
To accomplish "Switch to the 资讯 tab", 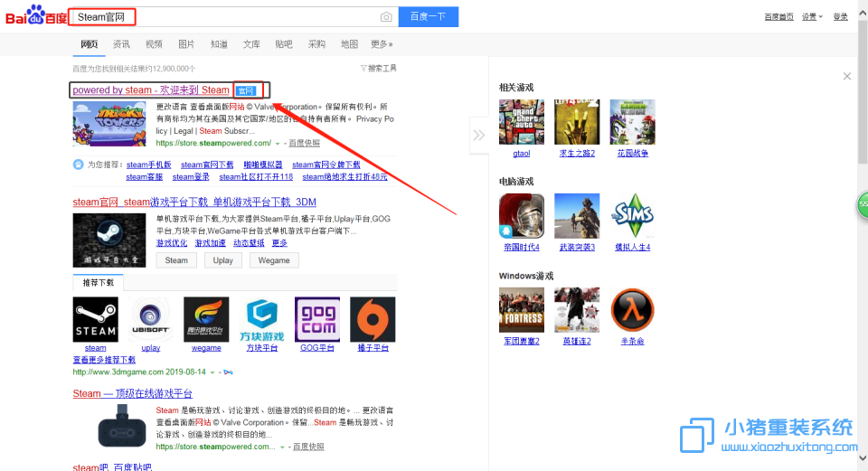I will [121, 44].
